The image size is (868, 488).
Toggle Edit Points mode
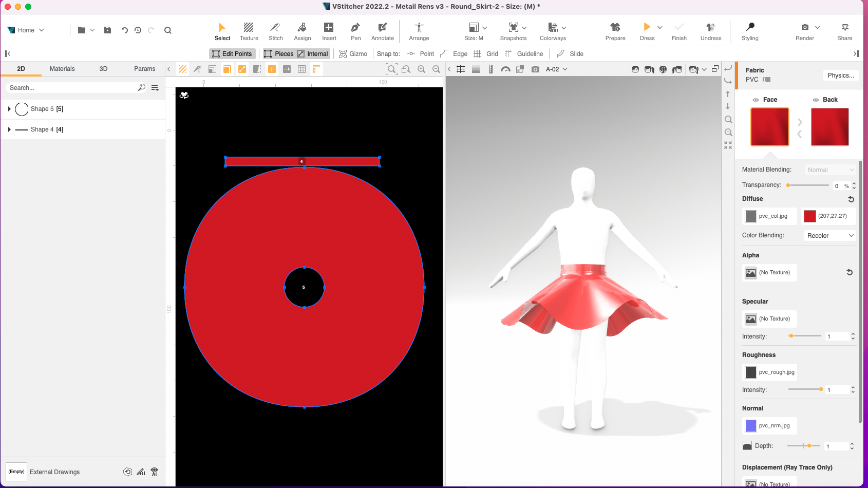point(232,53)
